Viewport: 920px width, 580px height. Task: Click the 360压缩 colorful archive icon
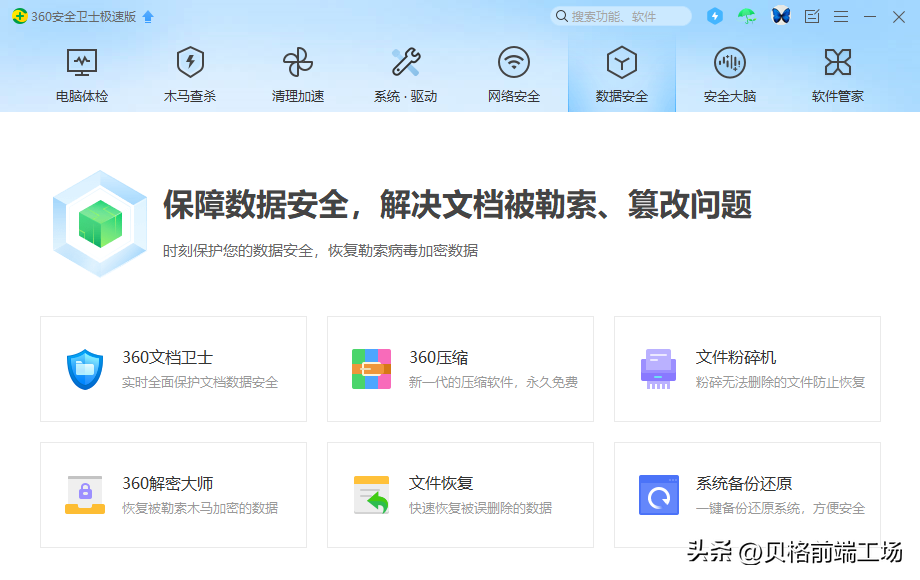click(371, 369)
